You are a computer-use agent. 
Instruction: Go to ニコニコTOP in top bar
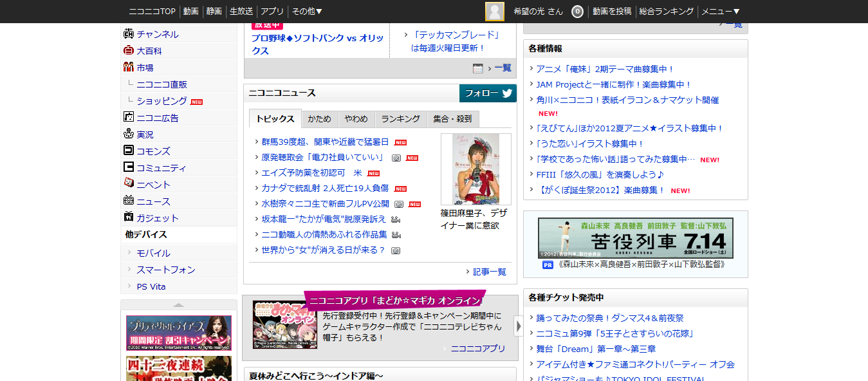(x=152, y=12)
